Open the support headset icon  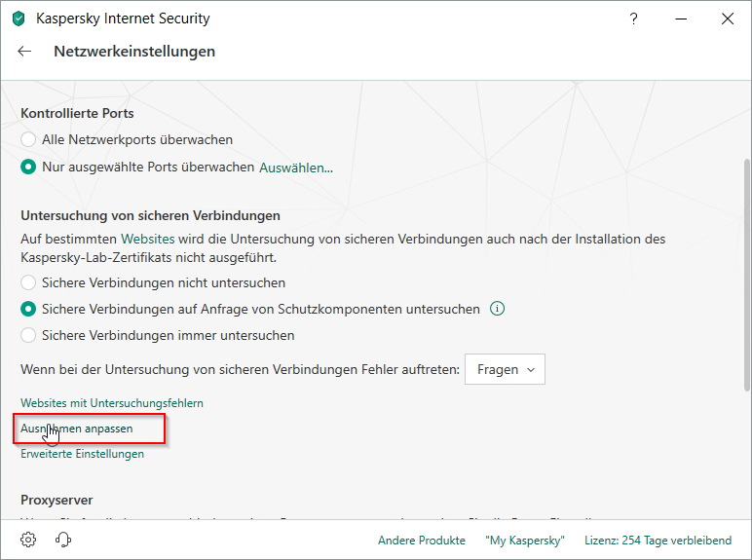coord(64,539)
